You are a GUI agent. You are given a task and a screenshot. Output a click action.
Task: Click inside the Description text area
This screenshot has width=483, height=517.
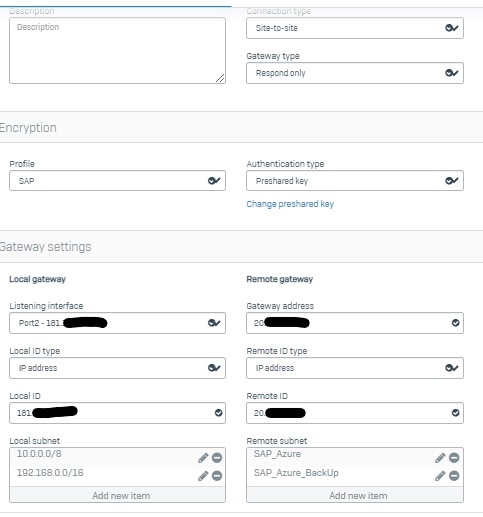click(x=117, y=50)
